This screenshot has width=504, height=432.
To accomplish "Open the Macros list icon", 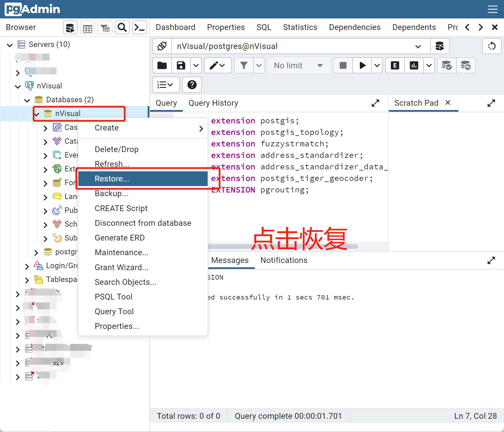I will click(x=166, y=85).
